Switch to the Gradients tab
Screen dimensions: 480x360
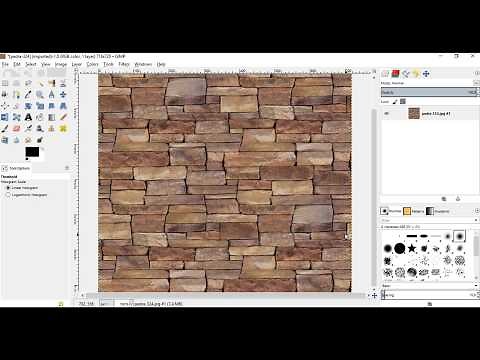pyautogui.click(x=438, y=211)
